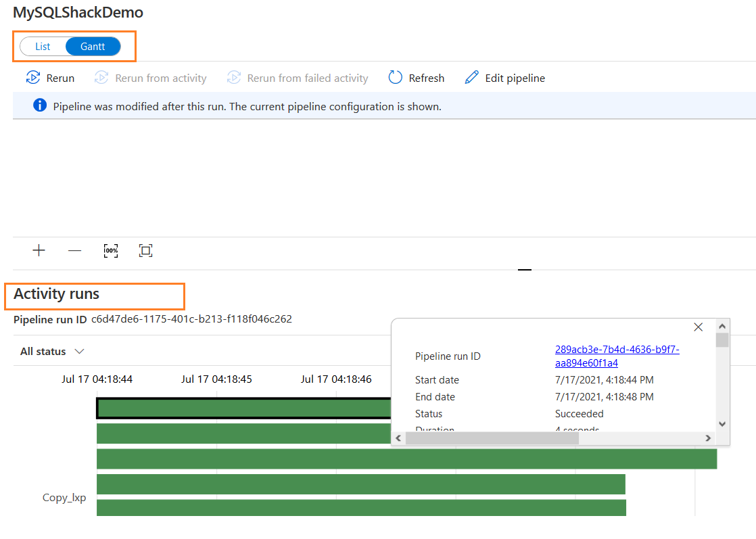Click the Succeeded status value
The height and width of the screenshot is (539, 756).
(579, 414)
